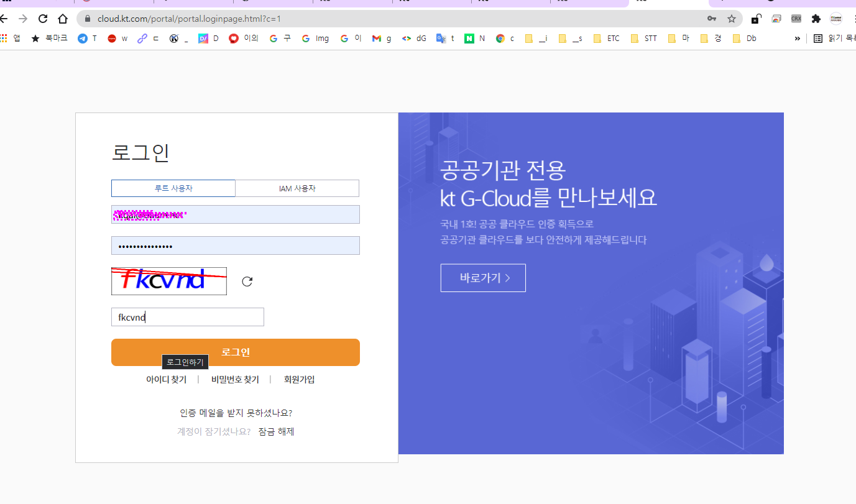Open the Google 'Img' bookmark

[x=315, y=39]
